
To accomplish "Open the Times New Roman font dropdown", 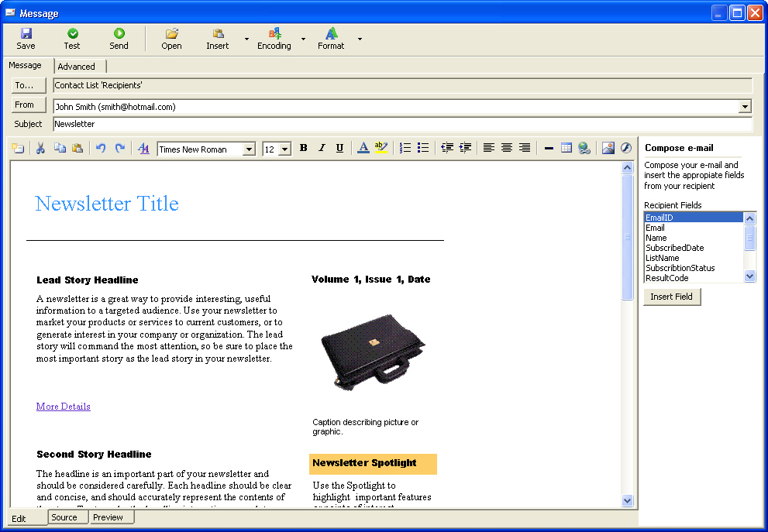I will click(250, 149).
